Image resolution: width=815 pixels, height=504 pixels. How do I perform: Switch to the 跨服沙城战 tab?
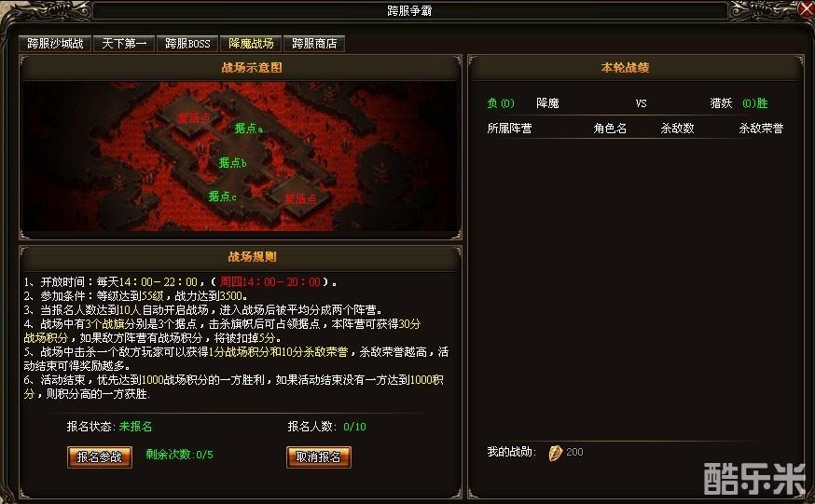click(55, 44)
